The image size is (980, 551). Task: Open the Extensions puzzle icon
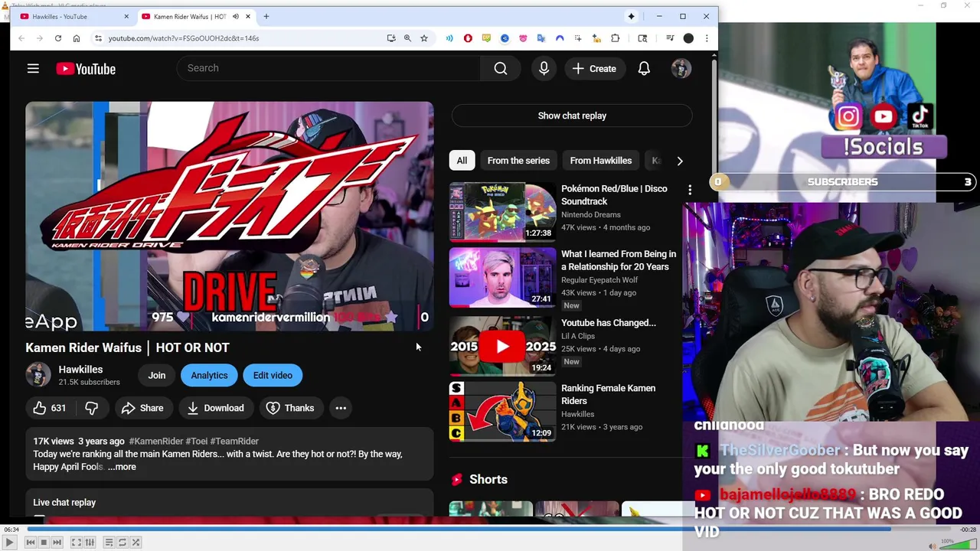tap(615, 38)
